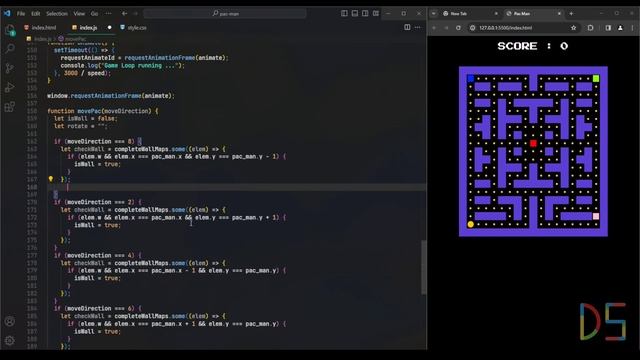Open the View menu
Image resolution: width=640 pixels, height=360 pixels.
pyautogui.click(x=79, y=13)
